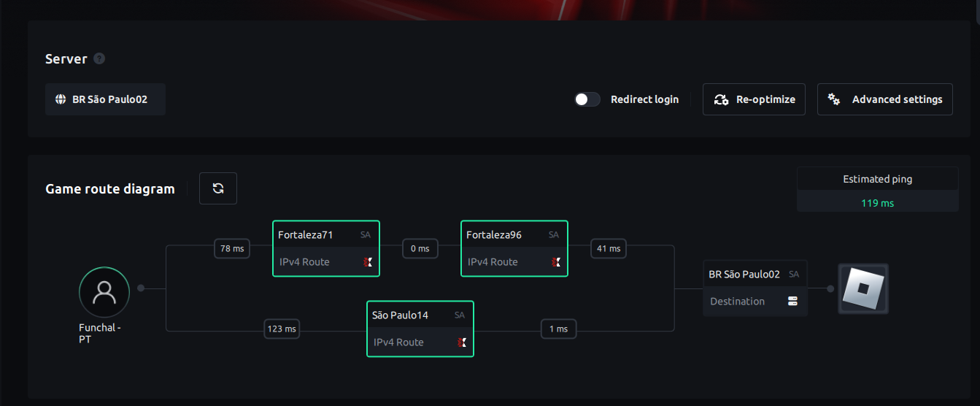This screenshot has width=980, height=406.
Task: Click the Roblox game logo icon
Action: 863,288
